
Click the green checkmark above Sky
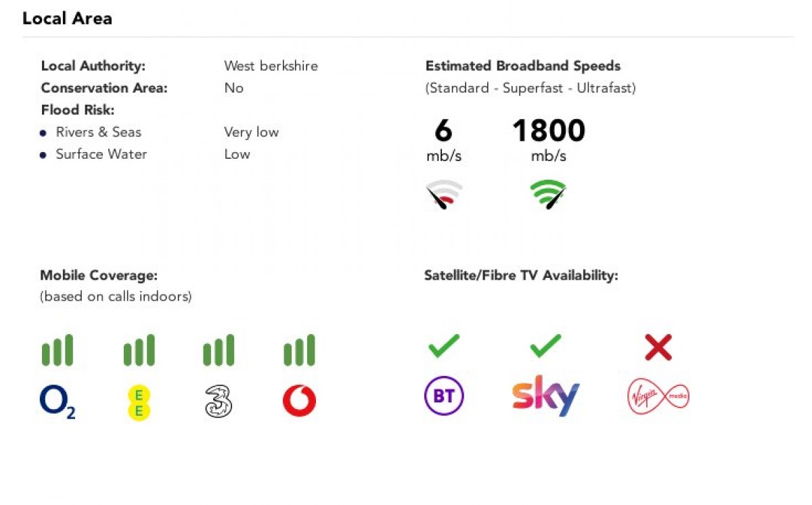click(545, 346)
